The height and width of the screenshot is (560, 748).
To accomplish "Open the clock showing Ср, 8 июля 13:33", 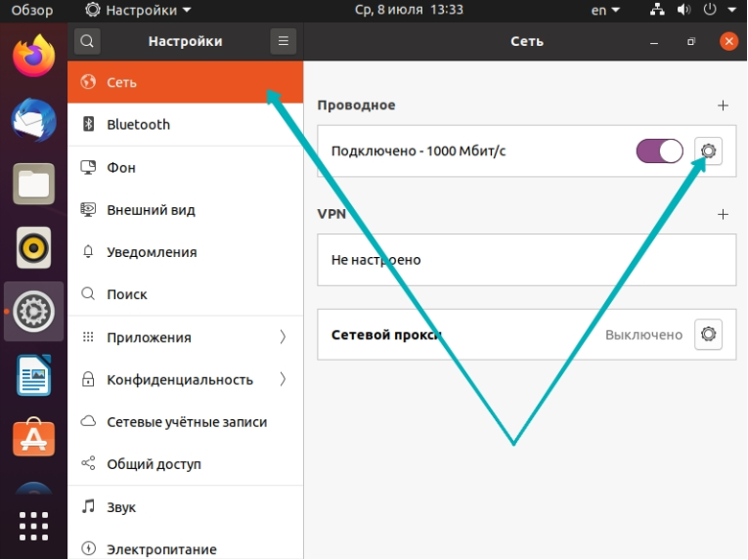I will [x=408, y=10].
